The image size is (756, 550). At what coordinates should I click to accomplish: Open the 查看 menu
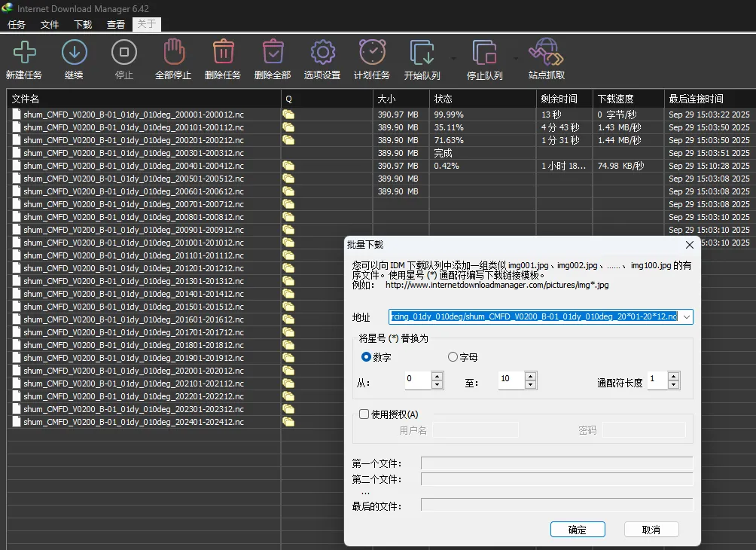pos(116,24)
